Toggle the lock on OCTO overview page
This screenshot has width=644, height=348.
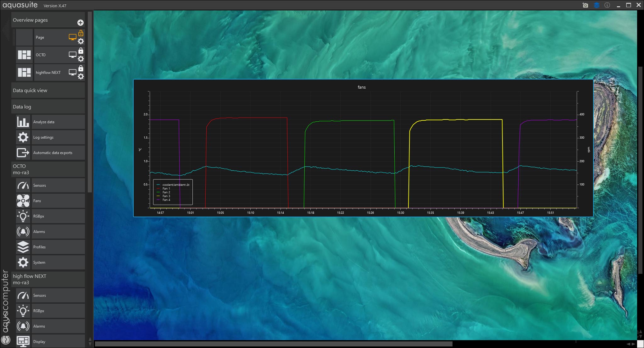[x=81, y=51]
